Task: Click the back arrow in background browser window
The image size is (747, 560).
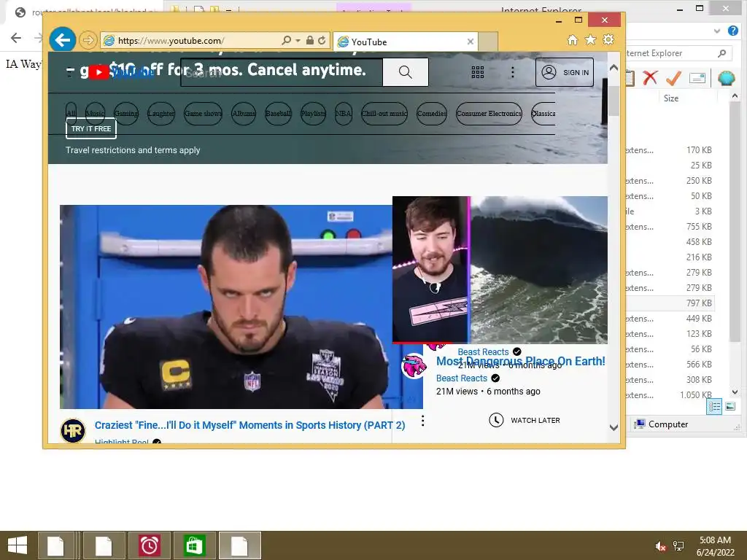Action: 16,38
